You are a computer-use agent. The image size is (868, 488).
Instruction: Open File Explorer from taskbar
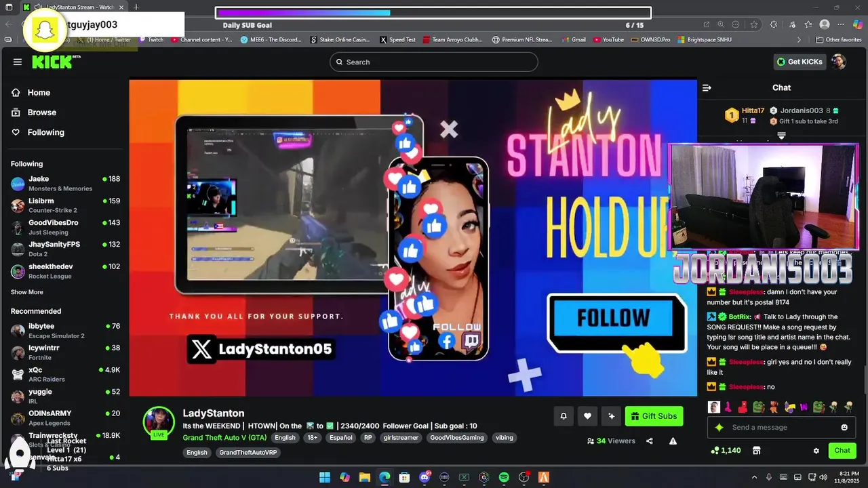coord(365,477)
